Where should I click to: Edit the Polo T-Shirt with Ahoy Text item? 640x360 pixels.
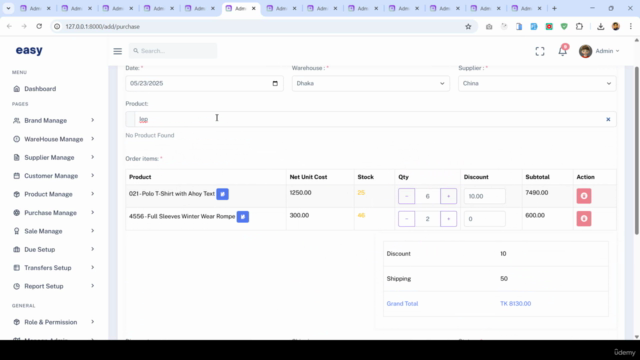pos(222,194)
